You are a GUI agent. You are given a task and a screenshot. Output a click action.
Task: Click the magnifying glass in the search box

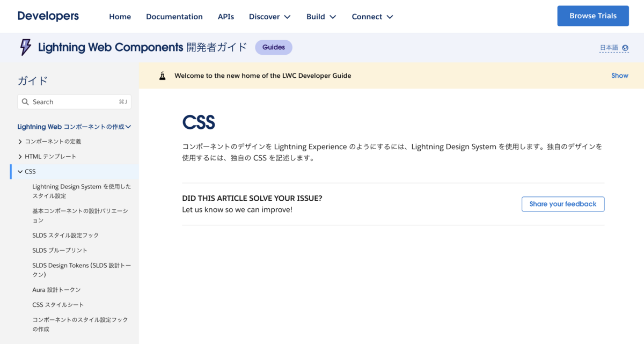click(x=25, y=101)
